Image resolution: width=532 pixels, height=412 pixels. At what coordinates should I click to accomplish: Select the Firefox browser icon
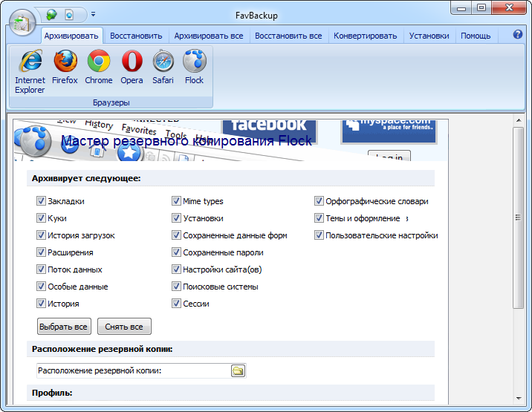click(x=65, y=67)
